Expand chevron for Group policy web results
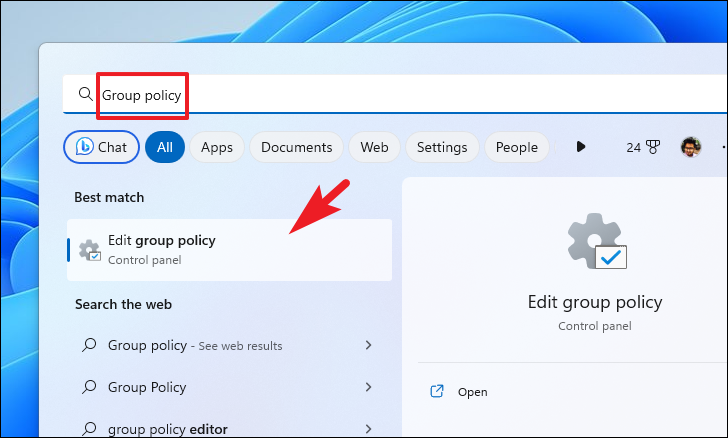The height and width of the screenshot is (438, 728). (x=368, y=345)
